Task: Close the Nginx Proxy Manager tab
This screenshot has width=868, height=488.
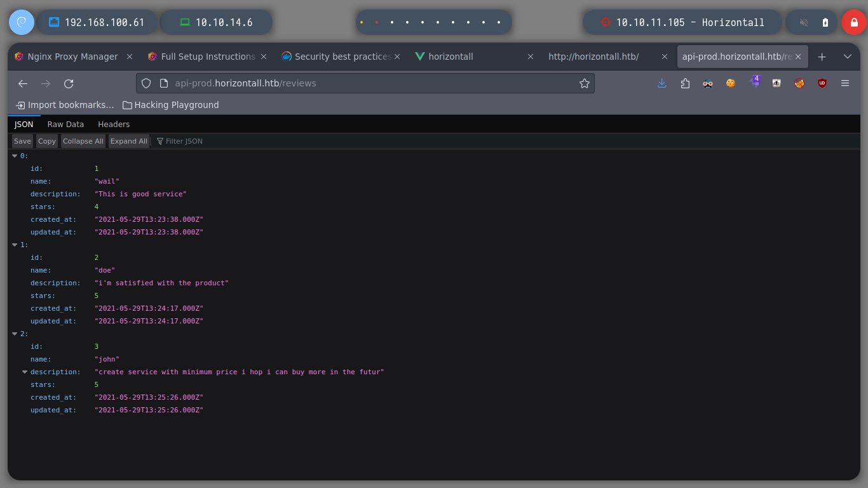Action: (130, 57)
